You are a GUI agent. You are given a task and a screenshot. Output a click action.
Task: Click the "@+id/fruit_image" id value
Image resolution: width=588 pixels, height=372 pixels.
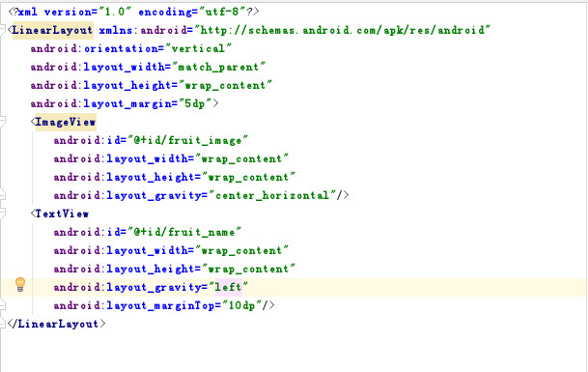(188, 140)
